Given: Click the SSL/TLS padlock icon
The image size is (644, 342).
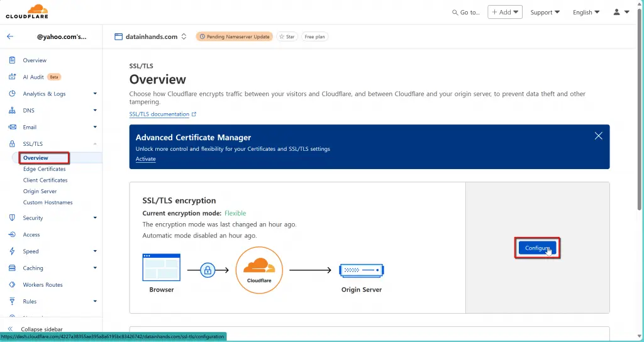Looking at the screenshot, I should 13,144.
